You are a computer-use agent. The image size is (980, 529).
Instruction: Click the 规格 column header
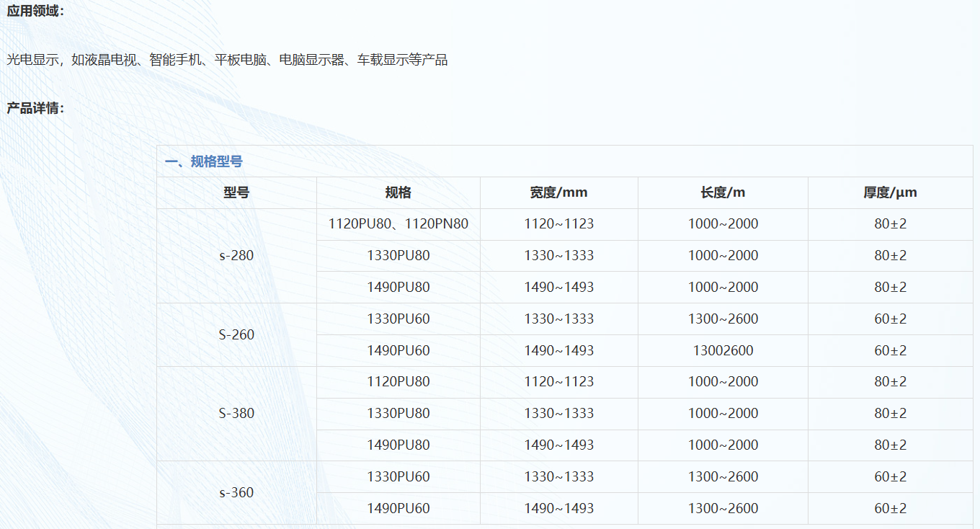point(398,192)
